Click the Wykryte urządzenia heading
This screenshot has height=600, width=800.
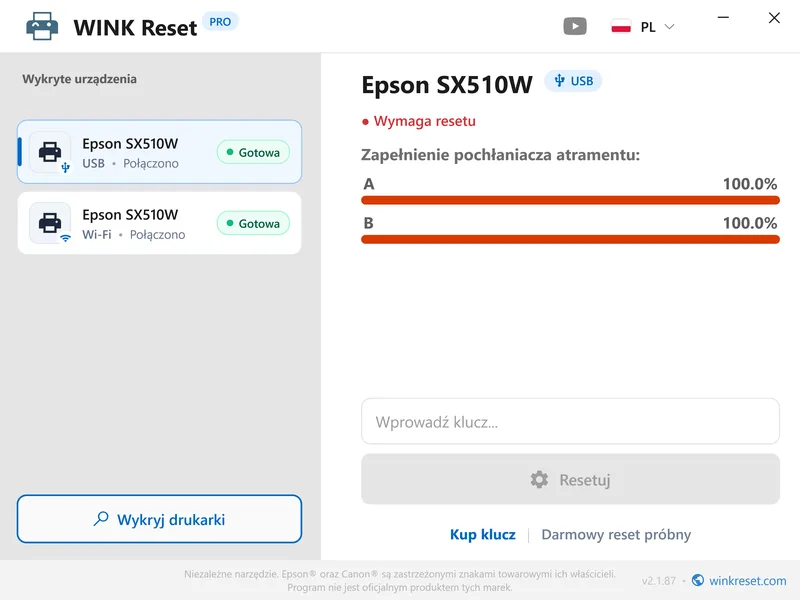80,79
